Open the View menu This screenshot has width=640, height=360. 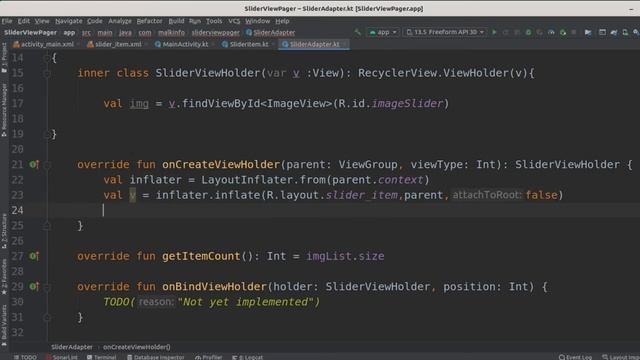click(42, 21)
